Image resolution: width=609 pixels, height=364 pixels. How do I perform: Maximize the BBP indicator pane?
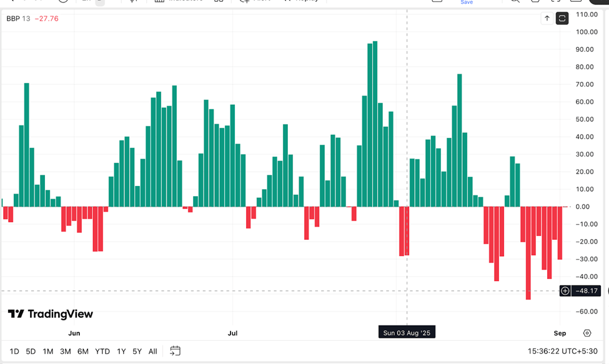[562, 19]
